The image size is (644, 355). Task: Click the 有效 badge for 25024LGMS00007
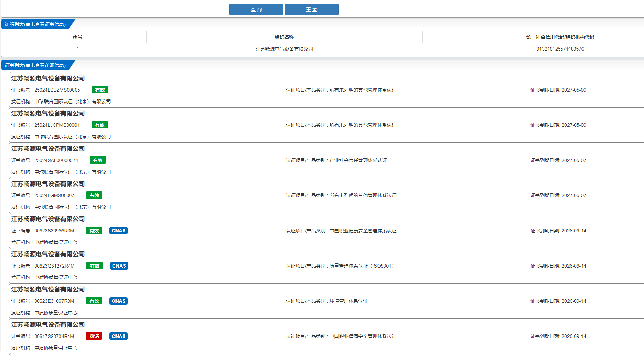(x=94, y=195)
